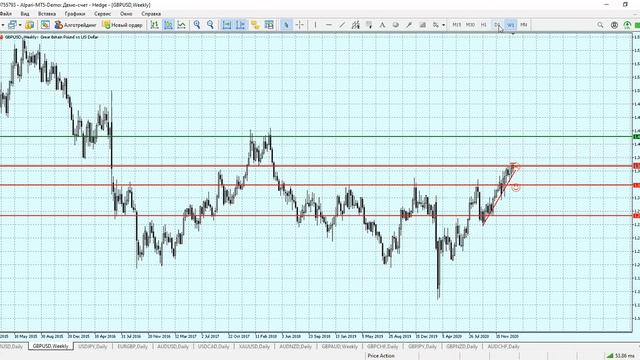This screenshot has width=640, height=360.
Task: Zoom out on the chart
Action: [210, 25]
